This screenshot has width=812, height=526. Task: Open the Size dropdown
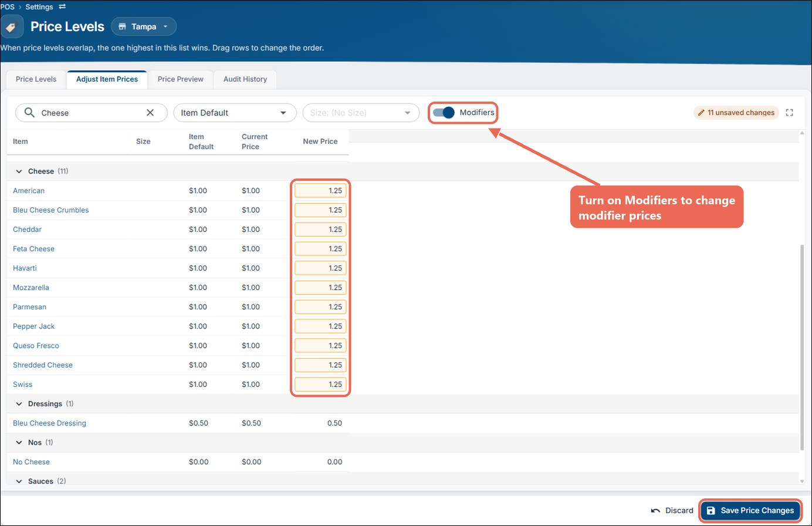point(361,113)
